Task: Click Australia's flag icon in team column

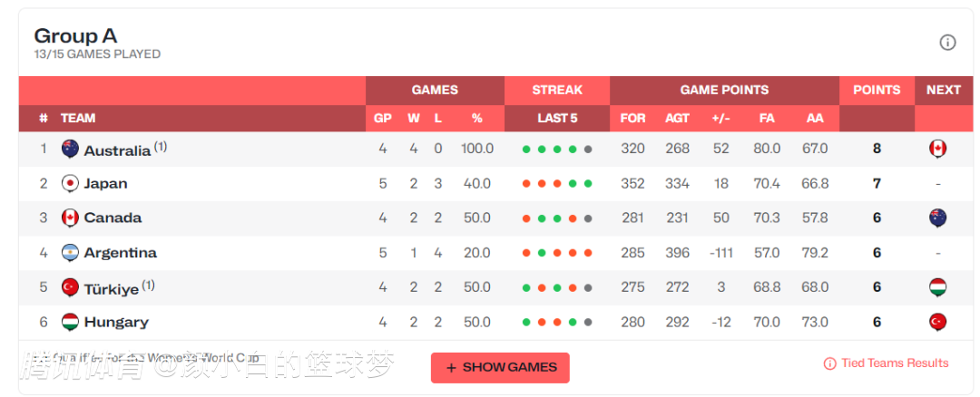Action: [70, 149]
